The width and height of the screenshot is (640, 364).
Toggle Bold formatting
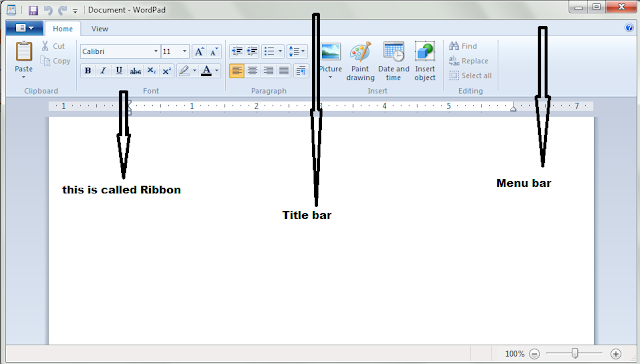point(88,71)
